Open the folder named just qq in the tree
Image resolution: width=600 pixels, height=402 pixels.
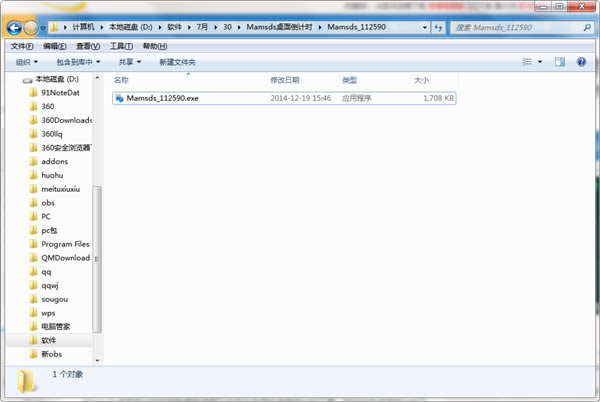click(40, 272)
